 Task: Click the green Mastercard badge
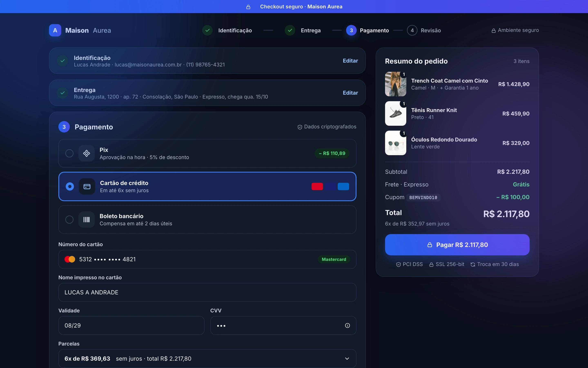click(334, 259)
